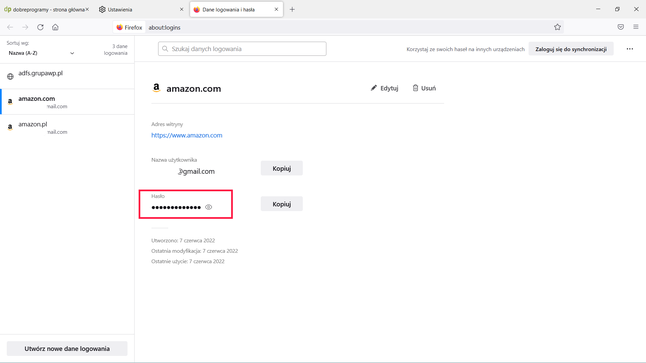Viewport: 646px width, 363px height.
Task: Switch to the Ustawienia tab
Action: 140,9
